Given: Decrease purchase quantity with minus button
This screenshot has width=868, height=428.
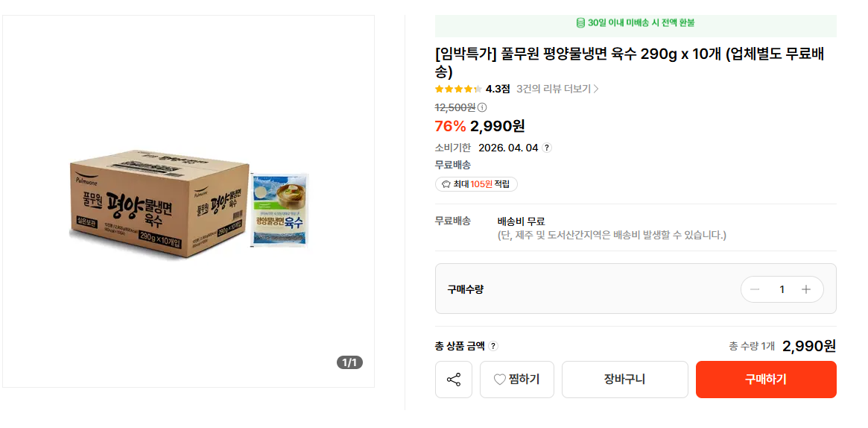Looking at the screenshot, I should 755,289.
